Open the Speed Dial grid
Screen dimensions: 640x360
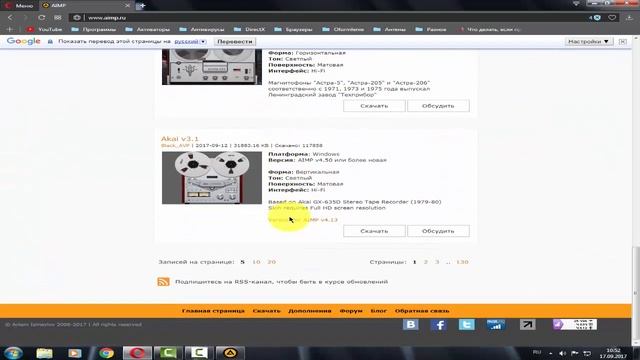pos(58,18)
